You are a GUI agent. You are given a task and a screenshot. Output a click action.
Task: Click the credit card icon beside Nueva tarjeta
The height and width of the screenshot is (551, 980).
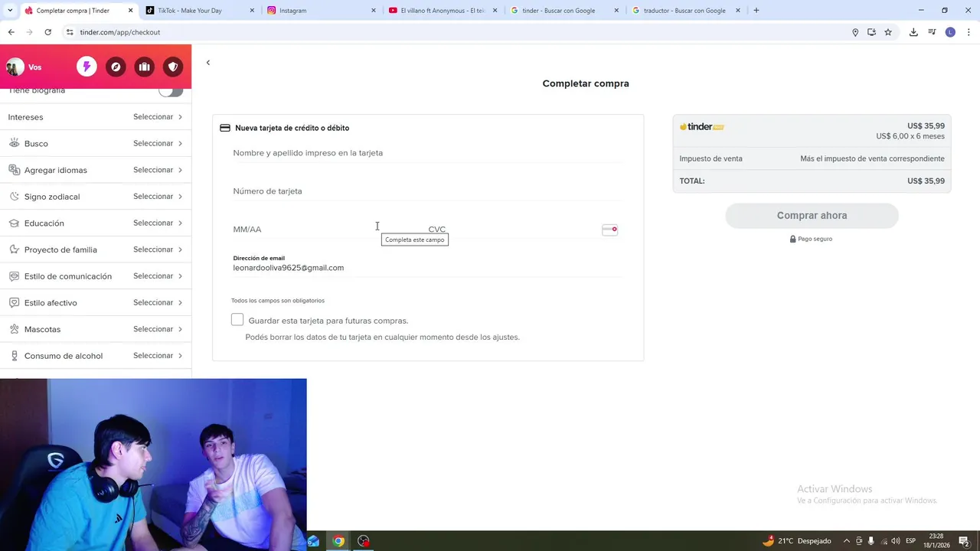(x=225, y=128)
